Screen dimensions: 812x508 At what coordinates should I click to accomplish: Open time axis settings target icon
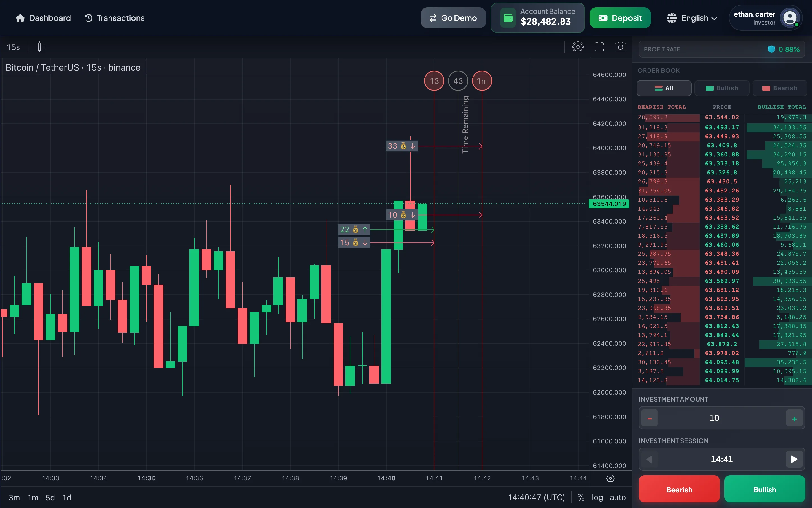pos(610,478)
